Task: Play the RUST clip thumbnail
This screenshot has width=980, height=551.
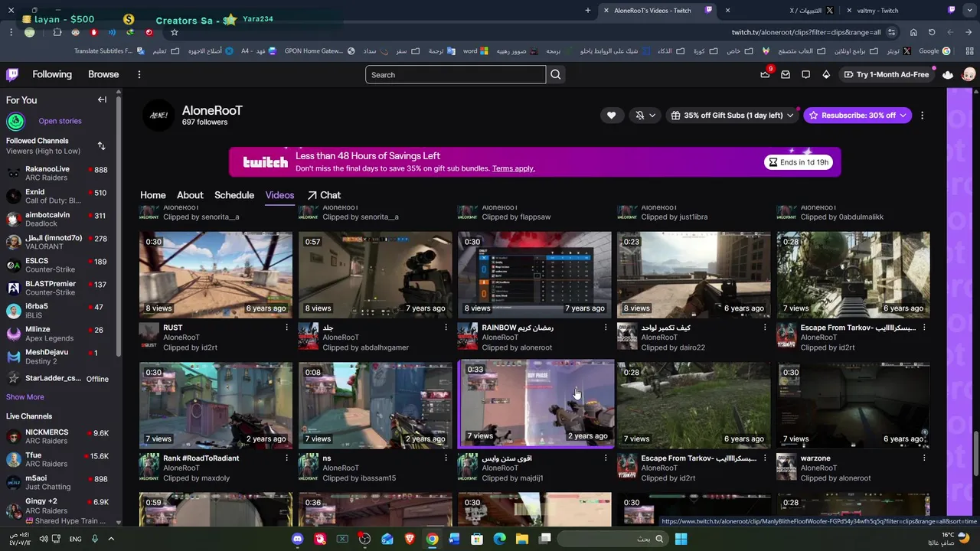Action: (x=216, y=275)
